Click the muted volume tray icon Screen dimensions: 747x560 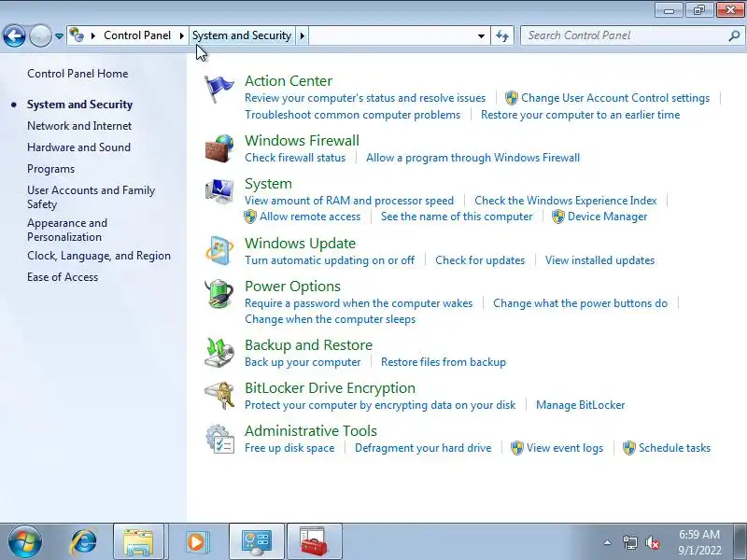click(652, 542)
